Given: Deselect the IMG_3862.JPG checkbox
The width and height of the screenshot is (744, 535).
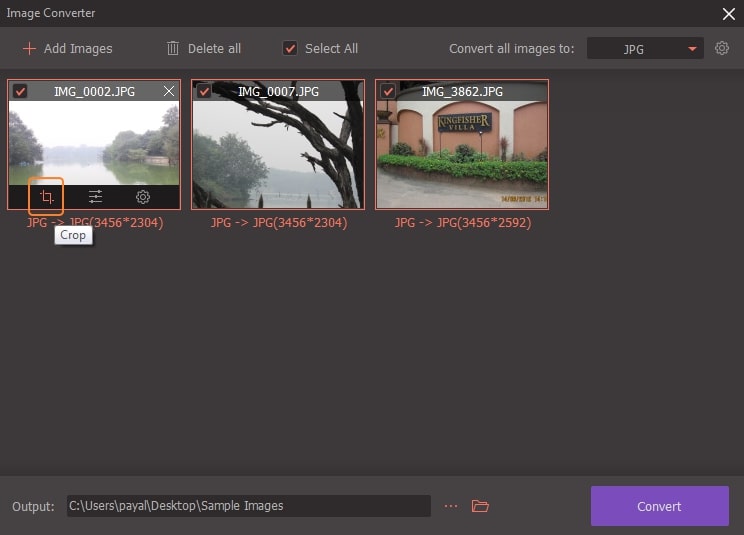Looking at the screenshot, I should 388,91.
